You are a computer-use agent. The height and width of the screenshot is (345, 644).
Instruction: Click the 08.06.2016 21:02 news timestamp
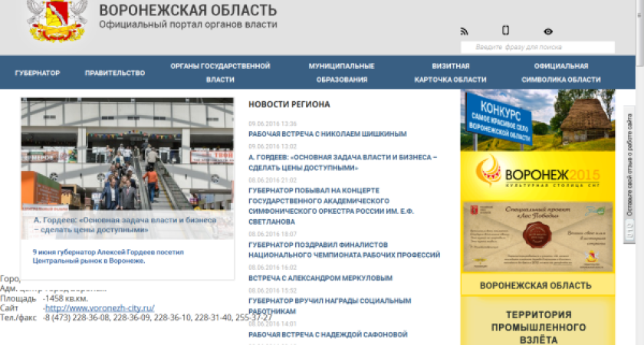click(272, 180)
